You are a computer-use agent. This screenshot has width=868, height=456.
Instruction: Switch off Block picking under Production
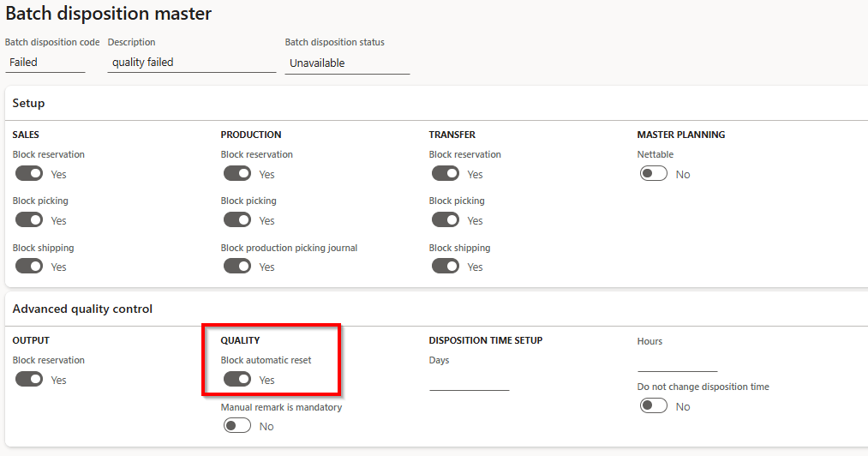(x=237, y=220)
